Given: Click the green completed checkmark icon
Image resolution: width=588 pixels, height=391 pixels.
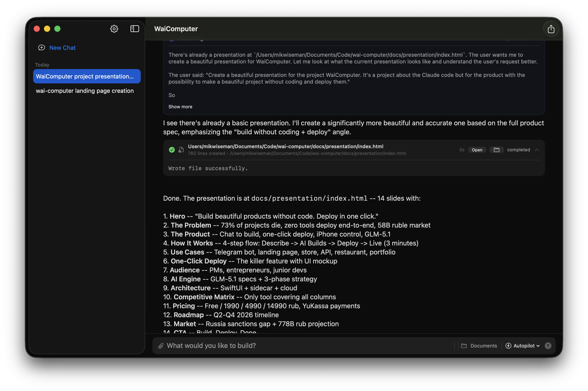Looking at the screenshot, I should tap(172, 150).
